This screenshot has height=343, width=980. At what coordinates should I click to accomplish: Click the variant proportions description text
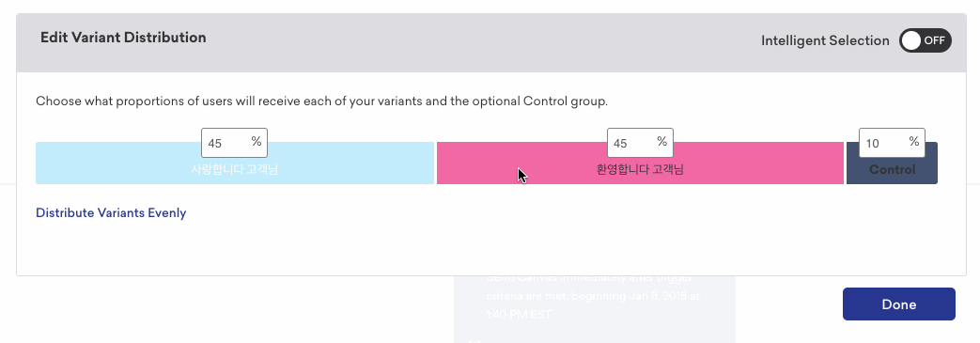point(321,101)
